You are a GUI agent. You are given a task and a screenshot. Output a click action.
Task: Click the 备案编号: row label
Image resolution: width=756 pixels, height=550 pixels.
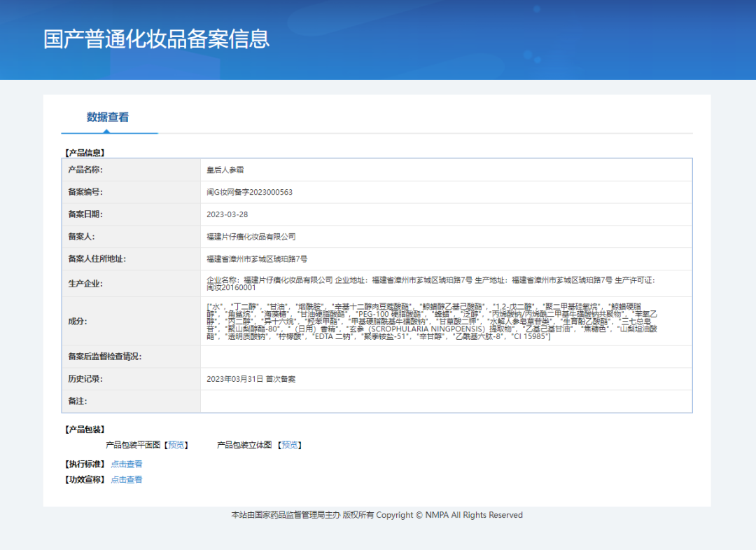tap(85, 192)
